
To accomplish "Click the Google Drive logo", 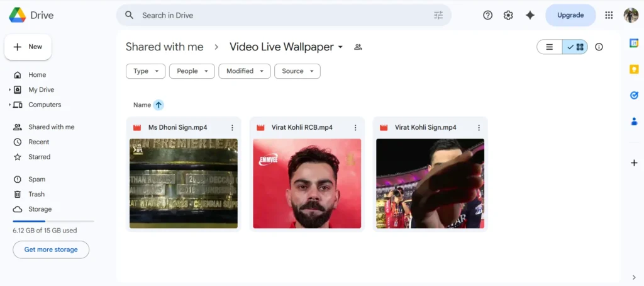I will 17,15.
